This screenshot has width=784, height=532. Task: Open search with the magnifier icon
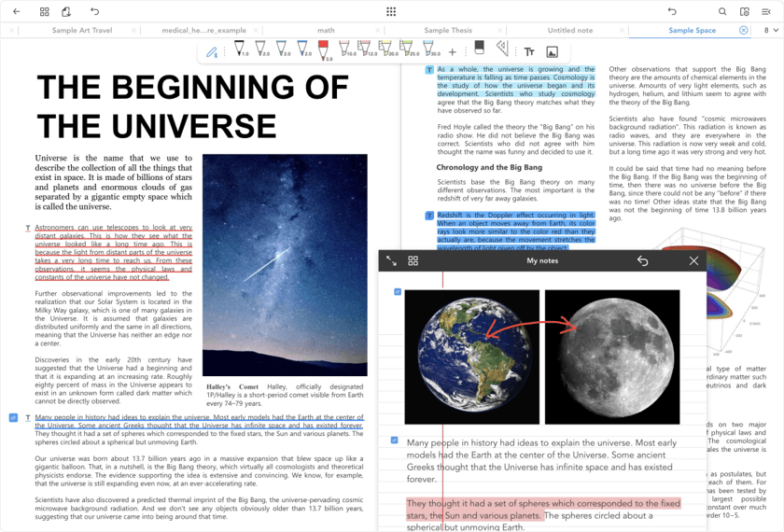(722, 11)
